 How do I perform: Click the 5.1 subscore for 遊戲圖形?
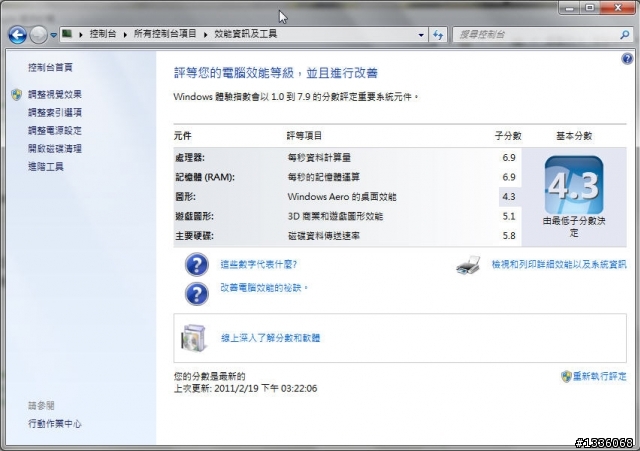509,216
